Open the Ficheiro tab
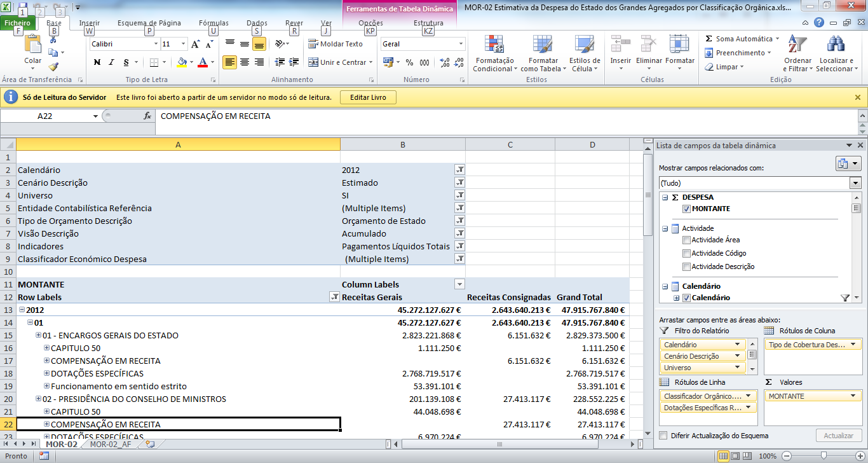 click(x=17, y=23)
